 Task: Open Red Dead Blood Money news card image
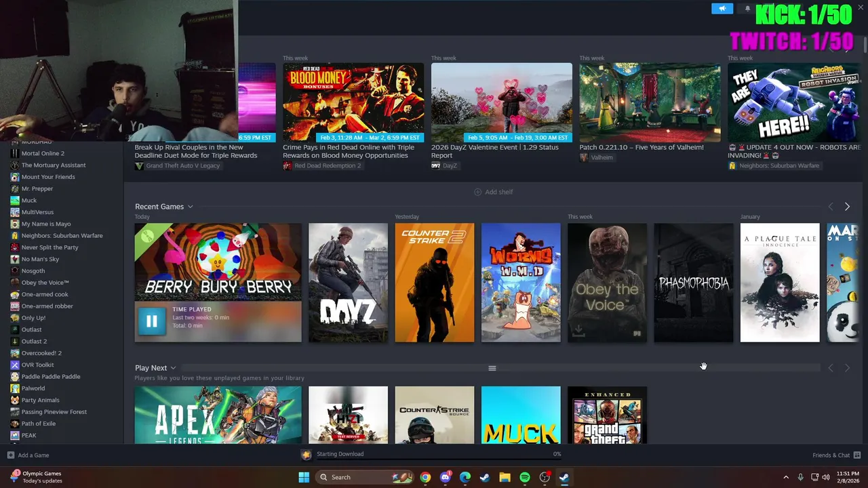[x=353, y=102]
